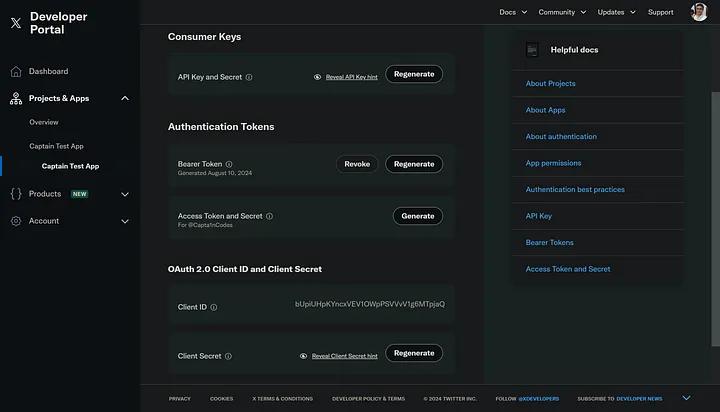Collapse the Projects & Apps section chevron
Screen dimensions: 720x412
click(x=125, y=98)
